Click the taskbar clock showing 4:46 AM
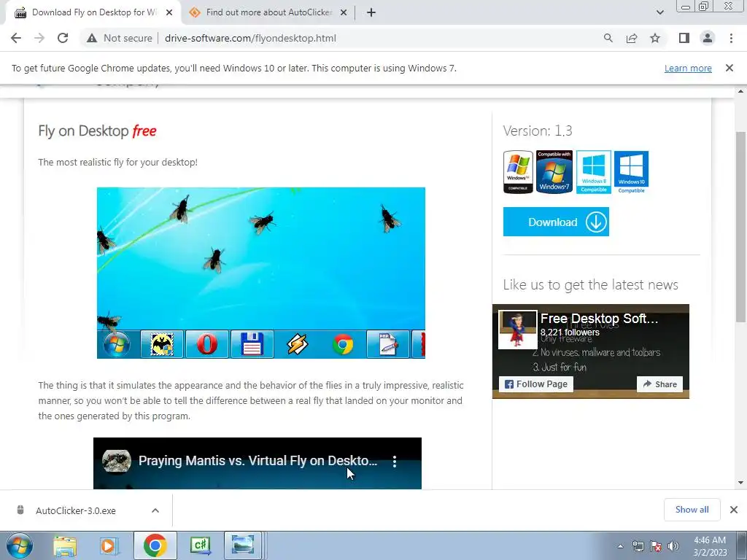The image size is (747, 560). coord(710,545)
